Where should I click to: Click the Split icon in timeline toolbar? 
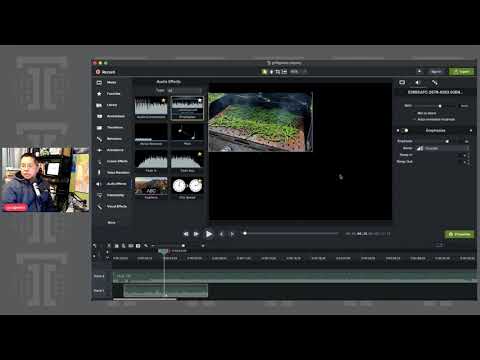tap(131, 246)
